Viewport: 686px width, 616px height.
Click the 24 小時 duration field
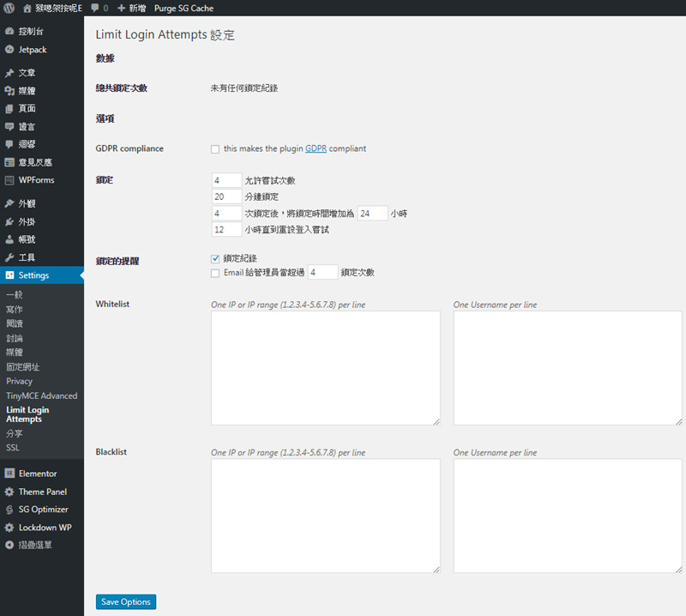click(x=372, y=214)
